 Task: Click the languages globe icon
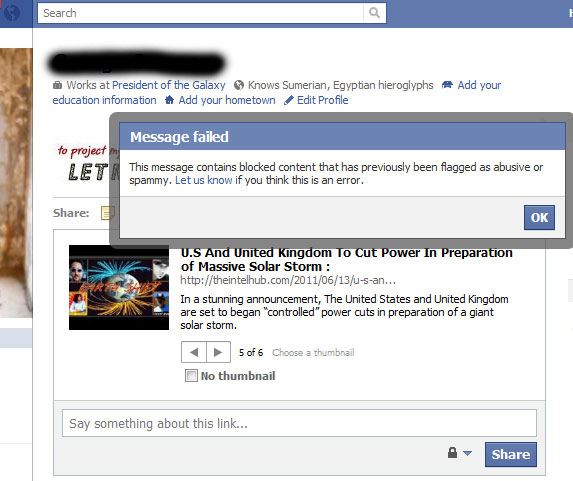(239, 85)
